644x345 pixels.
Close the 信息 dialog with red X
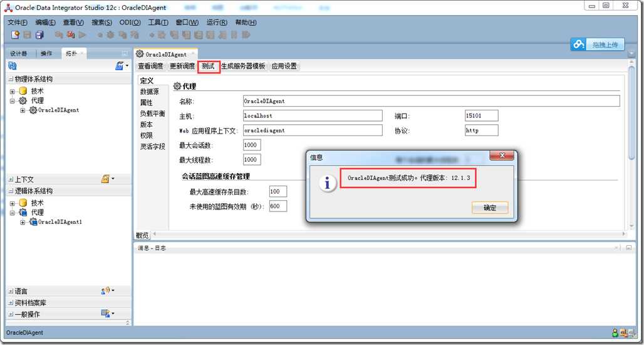click(502, 156)
